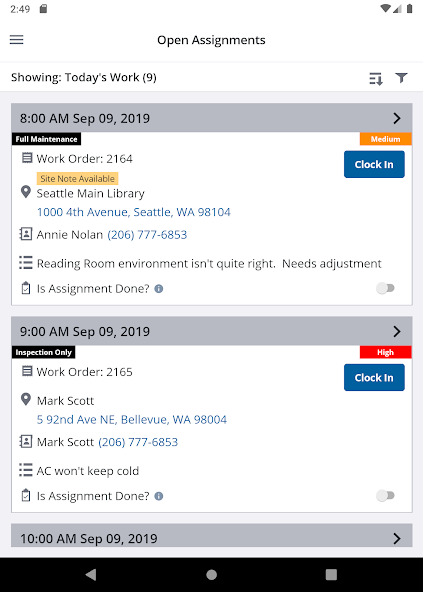Toggle assignment done for work order 2165
Image resolution: width=423 pixels, height=592 pixels.
386,496
